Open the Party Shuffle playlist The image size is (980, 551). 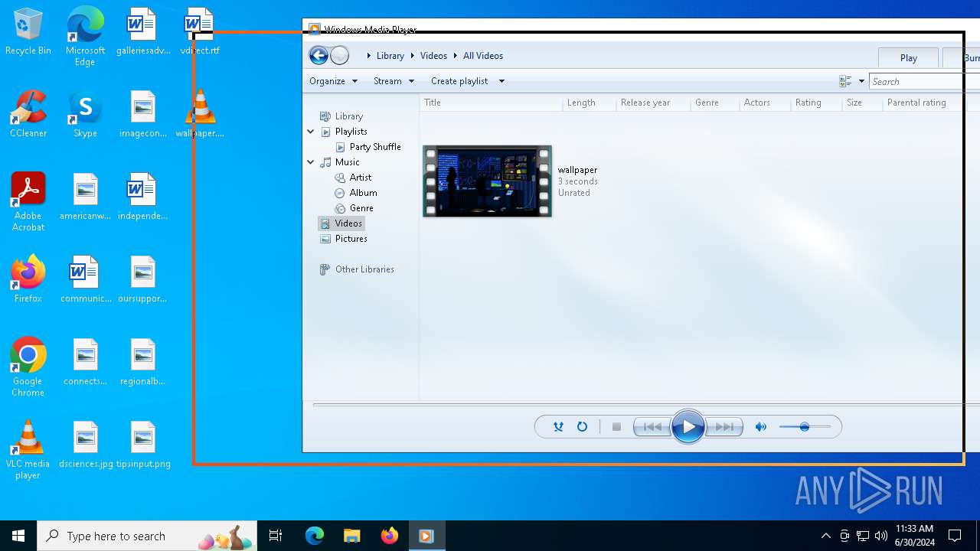(374, 147)
